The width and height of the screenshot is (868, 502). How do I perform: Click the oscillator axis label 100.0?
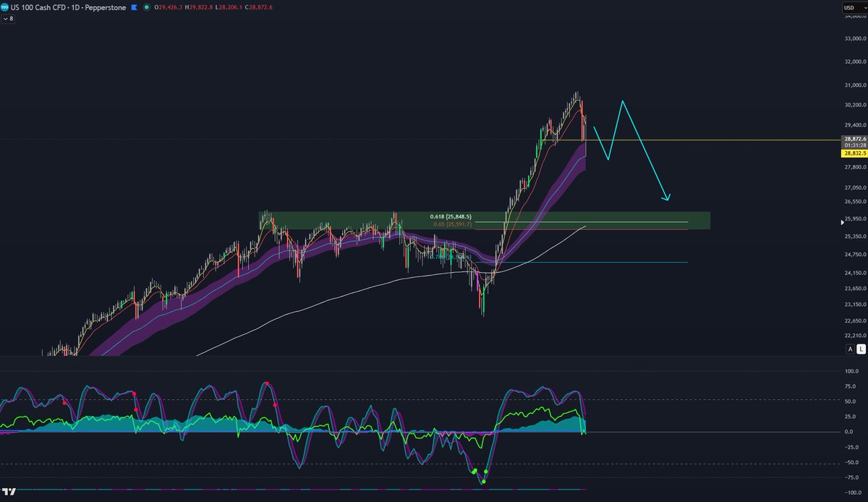coord(851,371)
